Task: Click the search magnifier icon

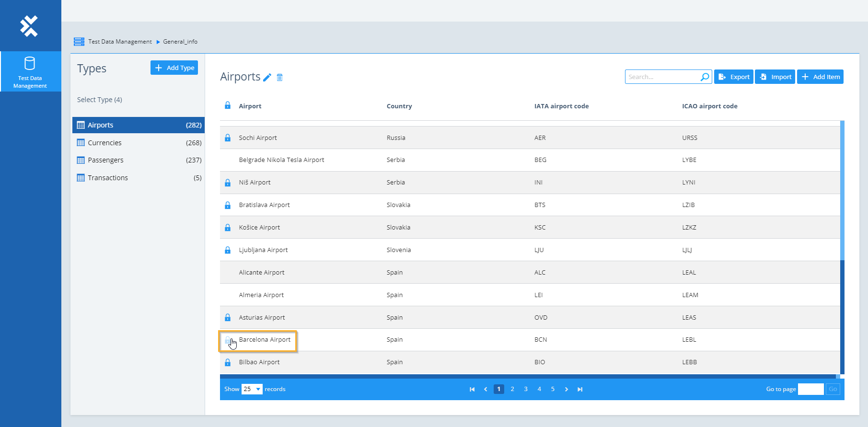Action: click(705, 77)
